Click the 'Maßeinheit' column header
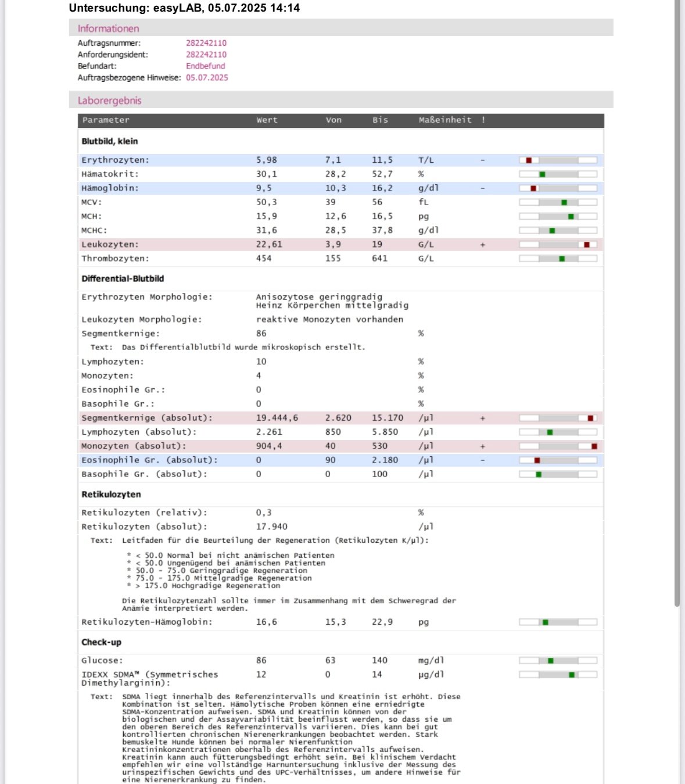The height and width of the screenshot is (784, 685). pyautogui.click(x=445, y=120)
